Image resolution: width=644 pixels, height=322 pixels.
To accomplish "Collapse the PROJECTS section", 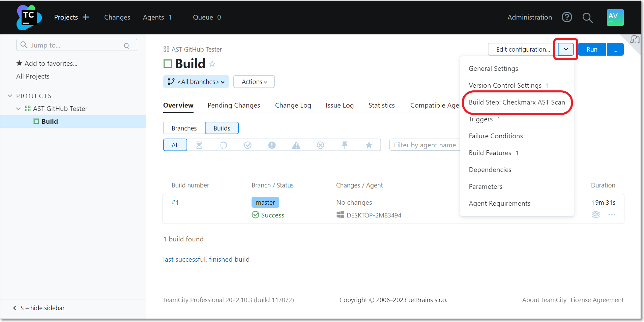I will coord(10,96).
